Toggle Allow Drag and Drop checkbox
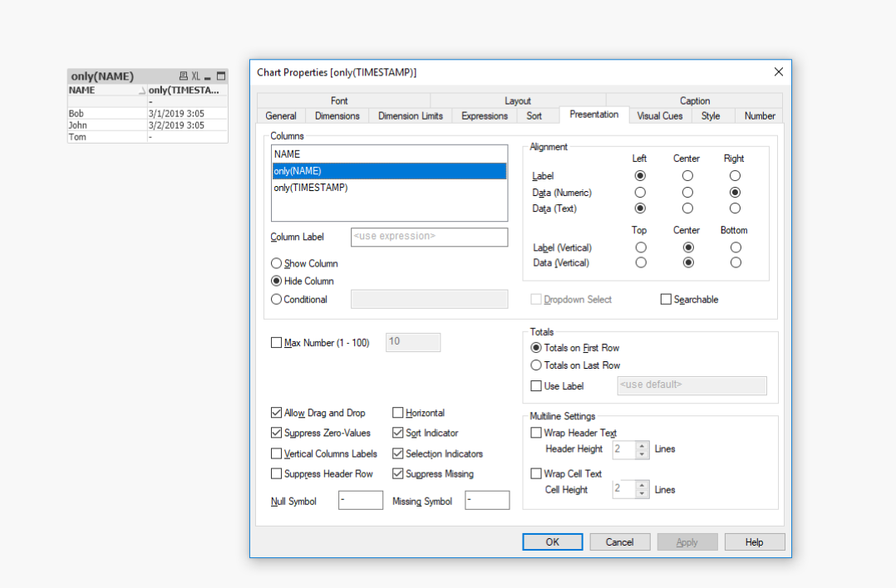 277,412
